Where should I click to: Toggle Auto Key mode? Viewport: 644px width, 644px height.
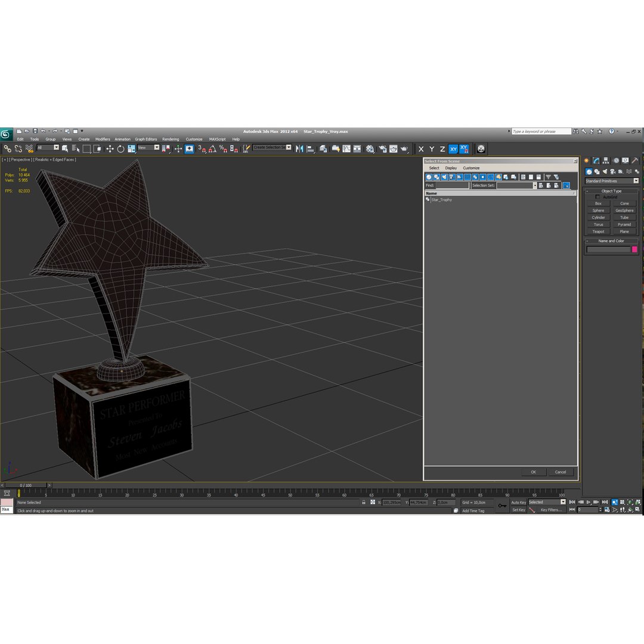518,503
